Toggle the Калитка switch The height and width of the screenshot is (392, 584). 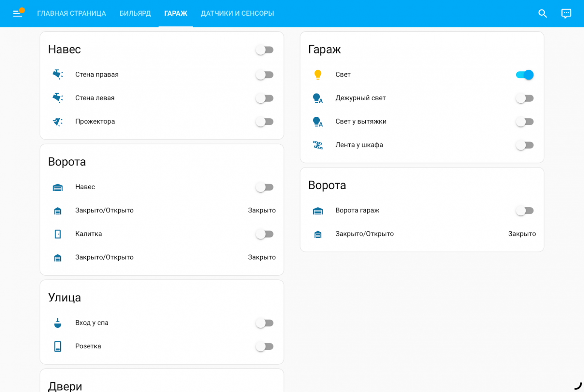(265, 234)
